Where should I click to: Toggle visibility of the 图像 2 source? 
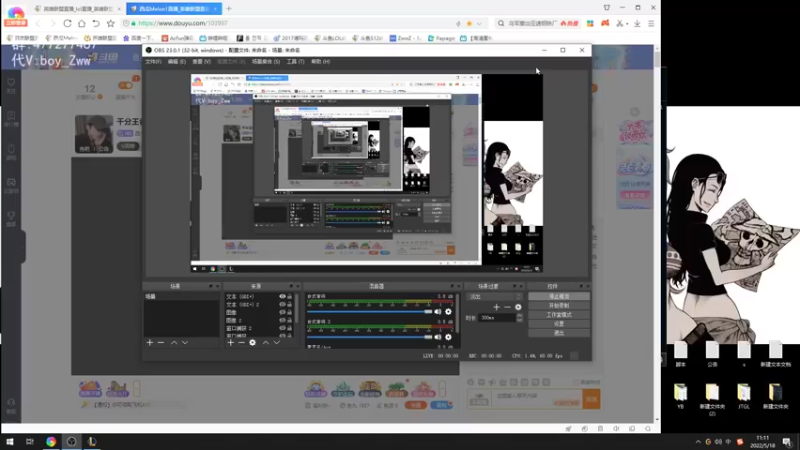pos(282,320)
